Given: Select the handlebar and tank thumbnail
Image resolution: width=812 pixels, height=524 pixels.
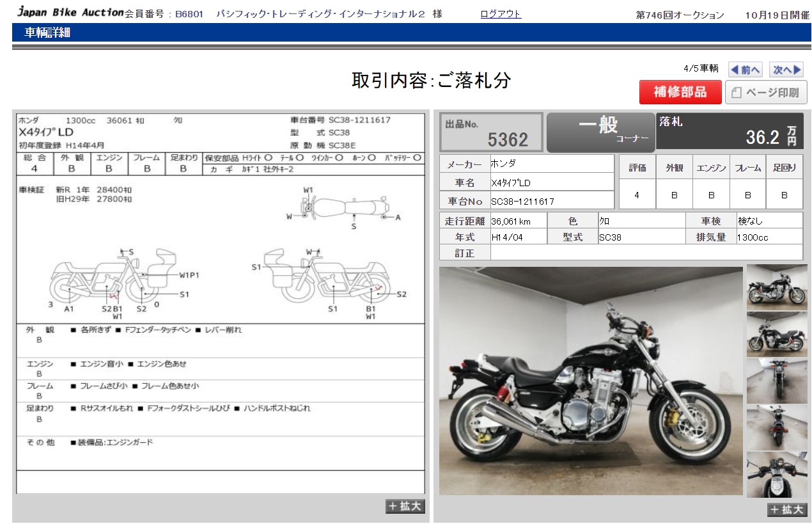Looking at the screenshot, I should [777, 475].
